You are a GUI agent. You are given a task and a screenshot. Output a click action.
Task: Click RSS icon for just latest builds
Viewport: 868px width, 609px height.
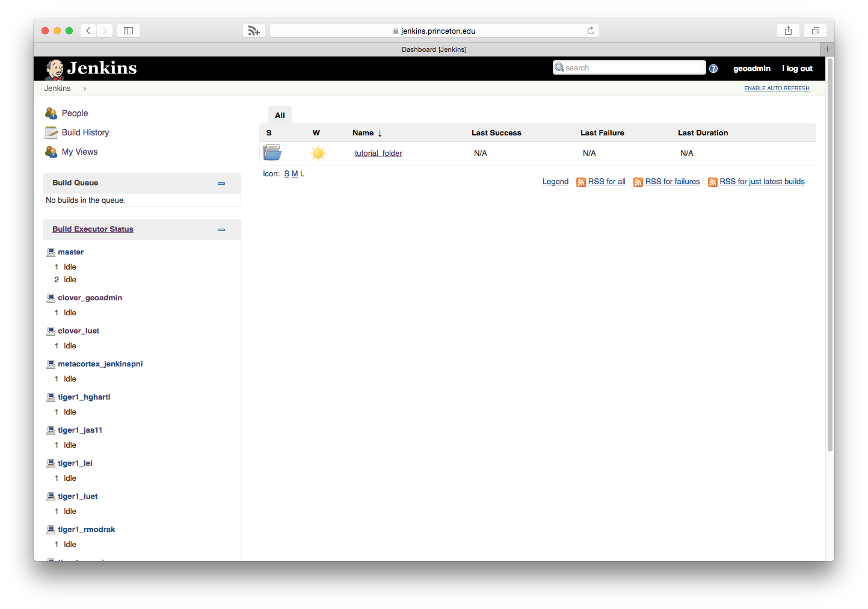click(712, 182)
